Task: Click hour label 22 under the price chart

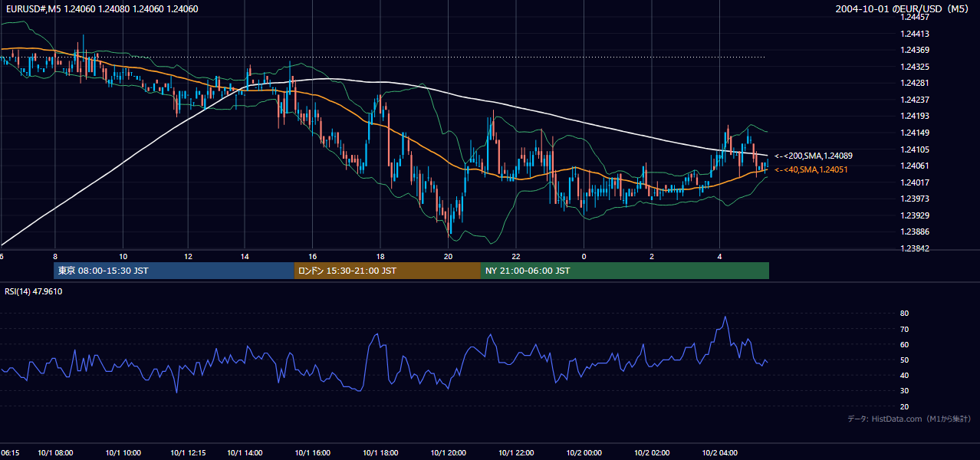Action: coord(516,256)
